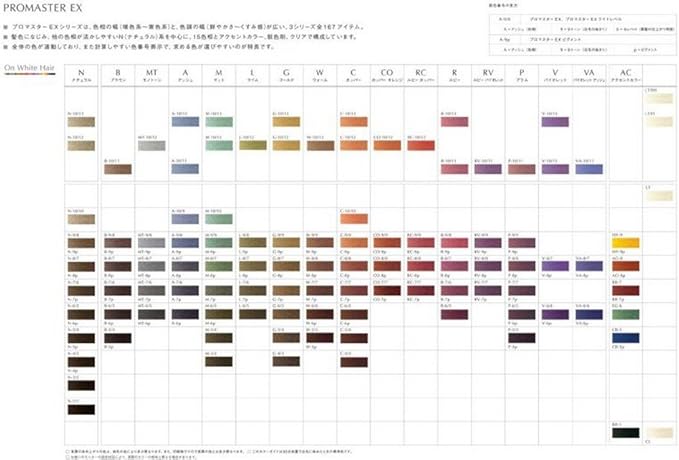Choose the W-10/12 warm brown swatch
Image resolution: width=679 pixels, height=460 pixels.
320,146
